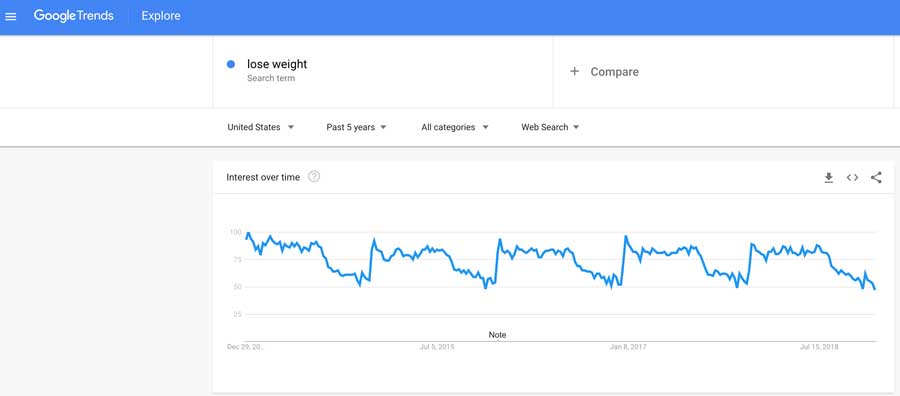
Task: Open the Web Search type dropdown
Action: tap(550, 127)
